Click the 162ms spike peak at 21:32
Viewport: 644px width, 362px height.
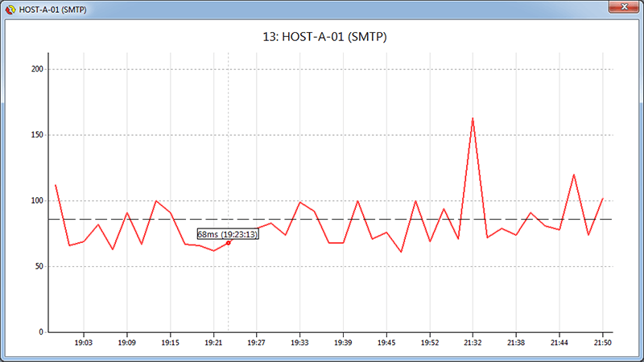[473, 118]
